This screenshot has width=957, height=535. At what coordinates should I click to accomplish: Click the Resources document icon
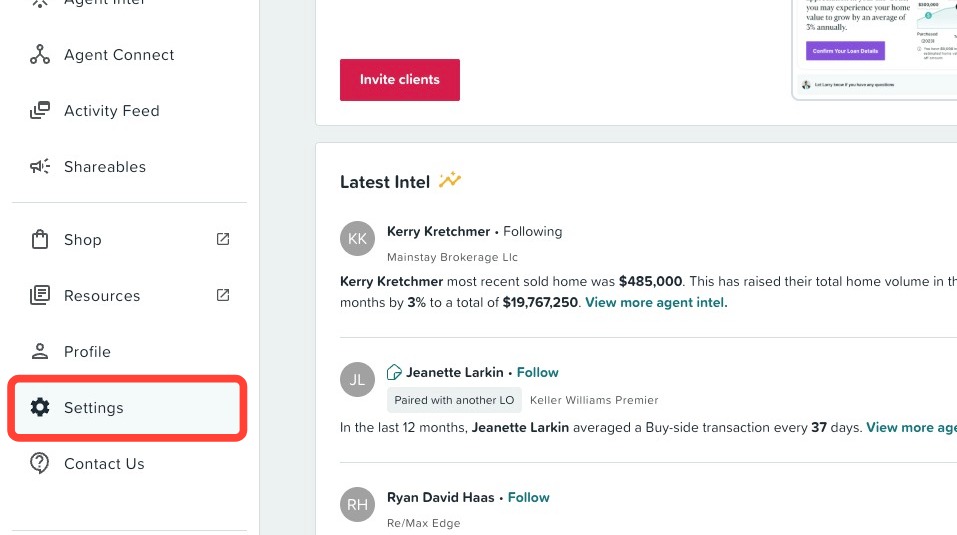click(x=40, y=295)
